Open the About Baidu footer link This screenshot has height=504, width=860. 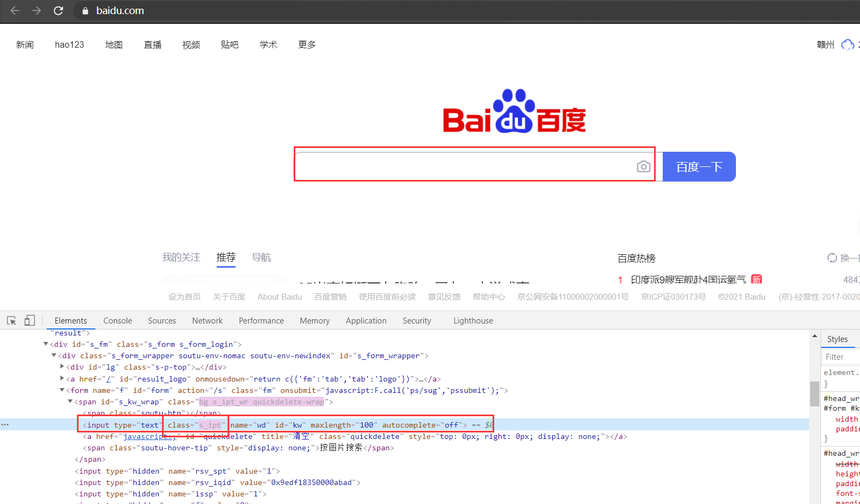[280, 297]
